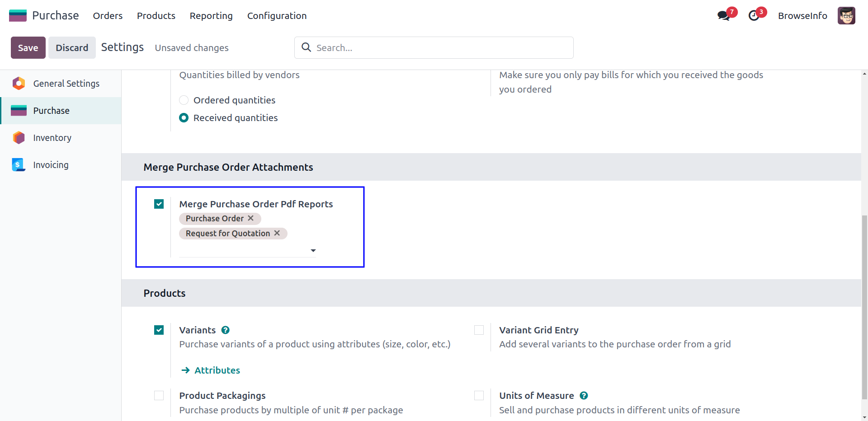Click the user avatar picture
868x421 pixels.
coord(846,16)
